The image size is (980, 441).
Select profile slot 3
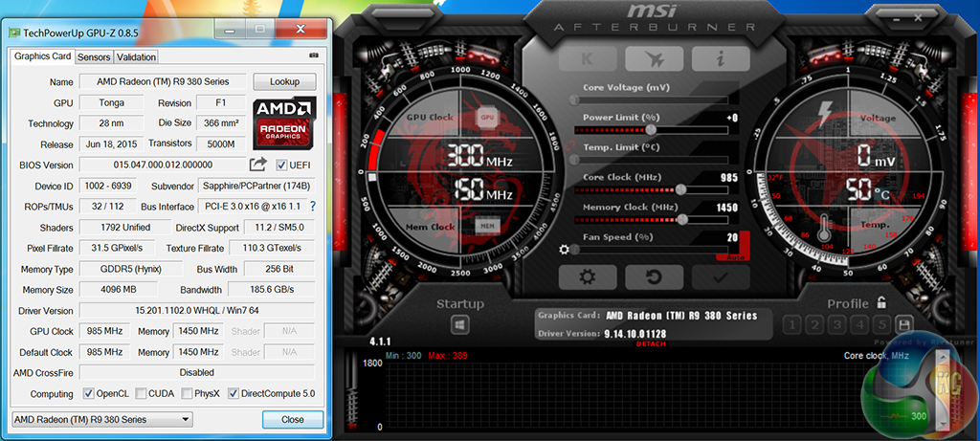836,324
